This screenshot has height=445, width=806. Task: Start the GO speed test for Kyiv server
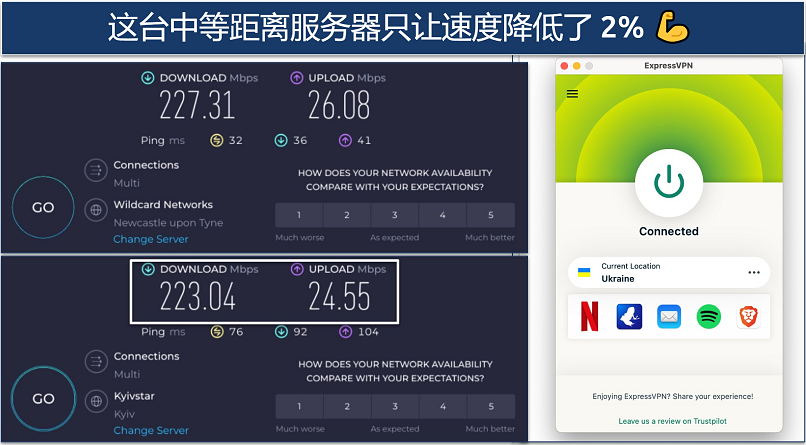[43, 399]
